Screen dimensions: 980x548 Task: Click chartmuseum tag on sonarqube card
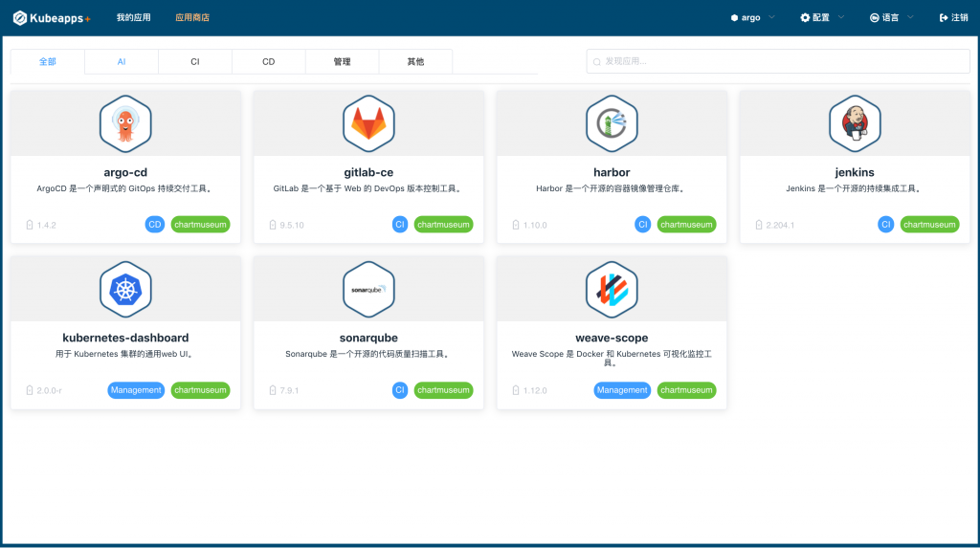point(444,390)
